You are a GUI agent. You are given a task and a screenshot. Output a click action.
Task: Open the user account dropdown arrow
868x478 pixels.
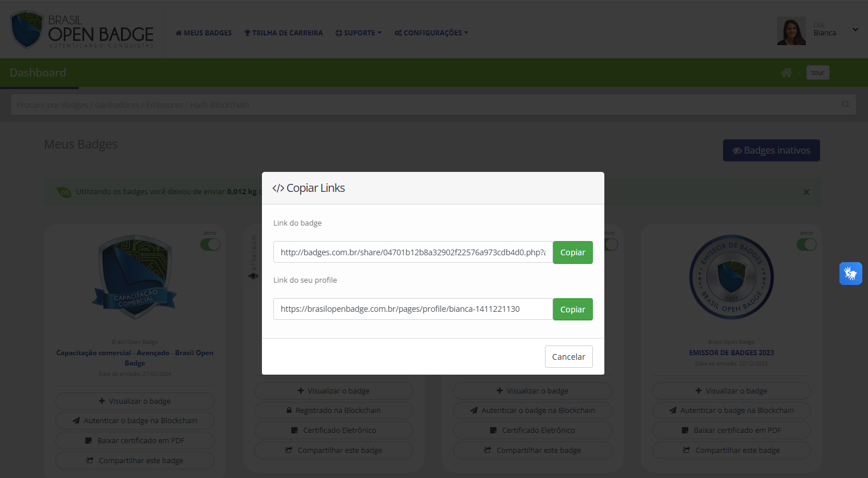[855, 30]
